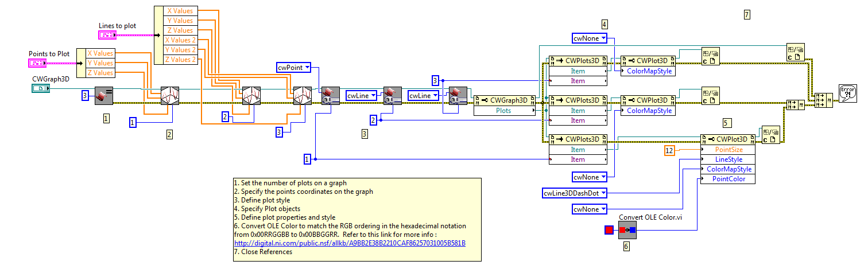Select ColorMapStyle row below LineStyle
Image resolution: width=868 pixels, height=269 pixels.
coord(728,169)
